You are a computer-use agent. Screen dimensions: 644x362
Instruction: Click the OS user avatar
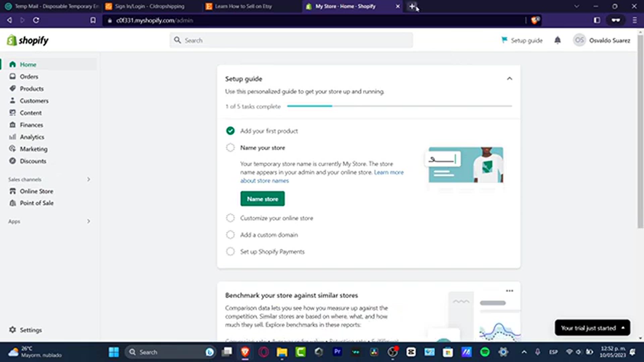click(579, 40)
